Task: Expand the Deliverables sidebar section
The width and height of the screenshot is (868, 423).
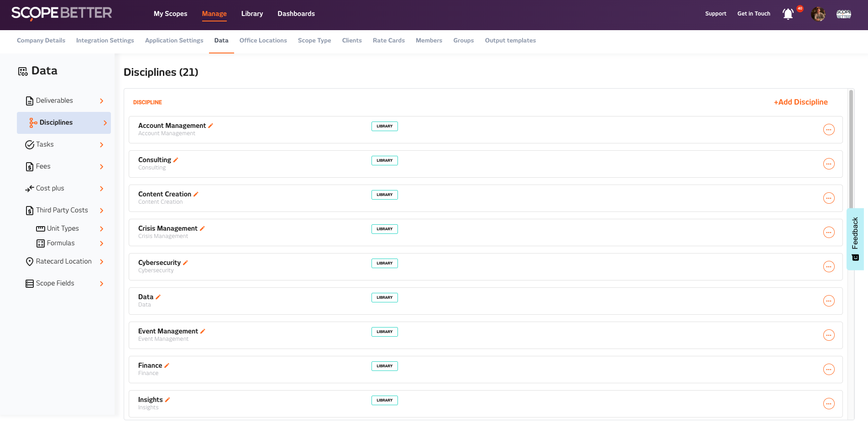Action: click(101, 101)
